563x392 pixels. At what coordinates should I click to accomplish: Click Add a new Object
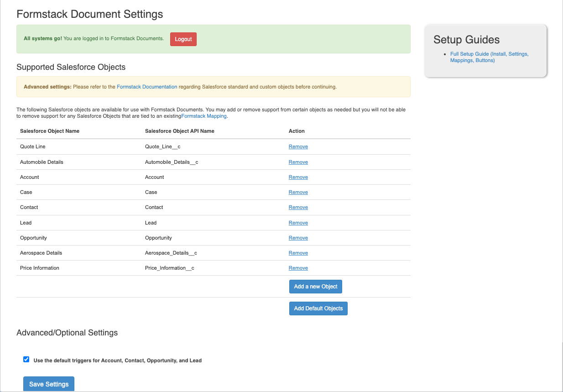point(315,286)
